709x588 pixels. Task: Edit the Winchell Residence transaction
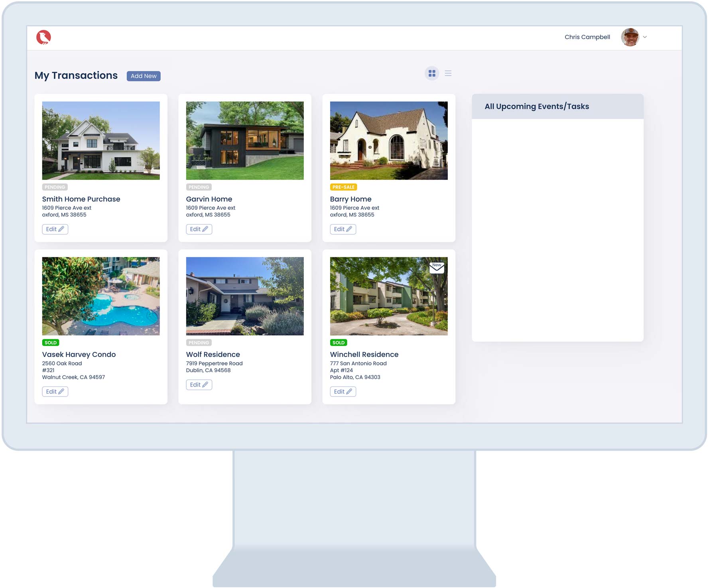[343, 391]
